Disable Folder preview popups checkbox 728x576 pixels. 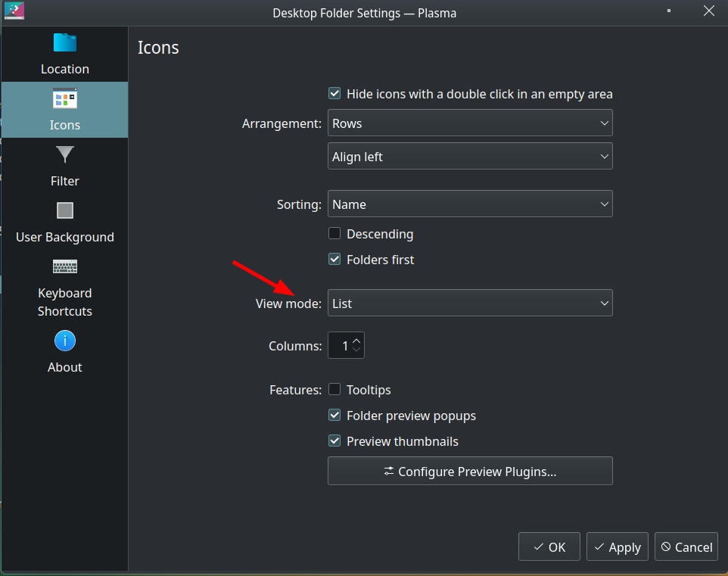coord(334,415)
